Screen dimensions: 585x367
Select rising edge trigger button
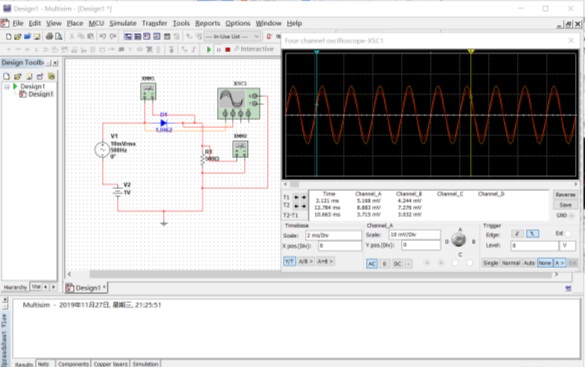coord(517,234)
